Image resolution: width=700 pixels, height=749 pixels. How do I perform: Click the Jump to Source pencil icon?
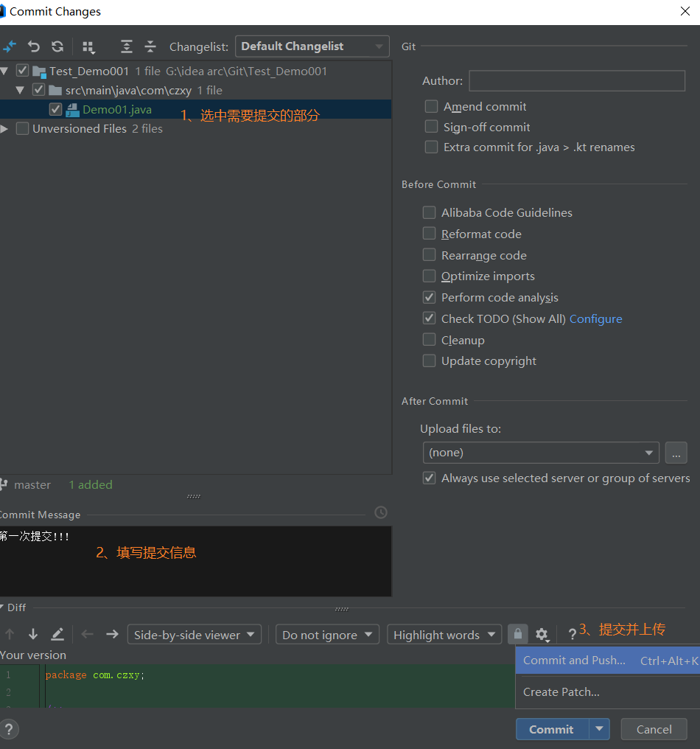click(57, 634)
